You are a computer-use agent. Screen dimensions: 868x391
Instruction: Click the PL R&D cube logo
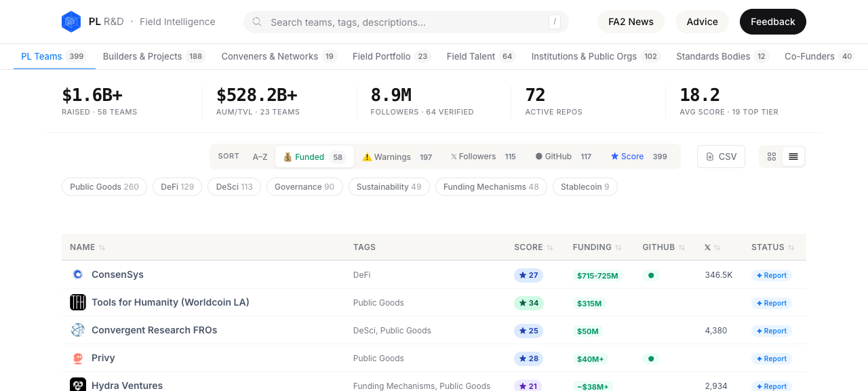pos(71,22)
